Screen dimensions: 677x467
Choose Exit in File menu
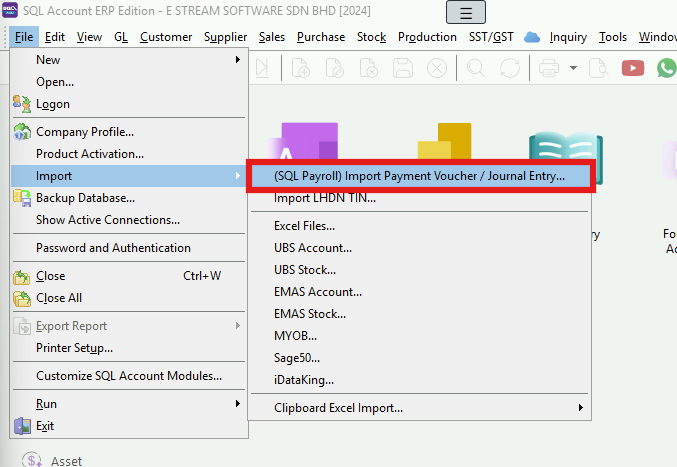129,426
